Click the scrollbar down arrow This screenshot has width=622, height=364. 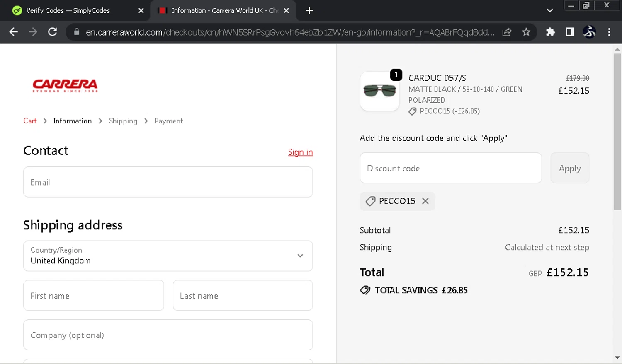tap(617, 357)
